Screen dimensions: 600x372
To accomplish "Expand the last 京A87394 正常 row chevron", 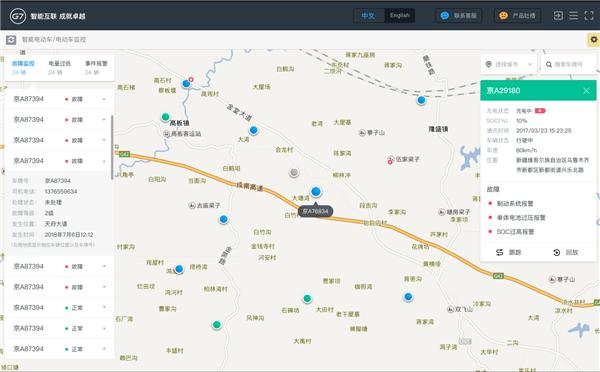I will (x=104, y=349).
